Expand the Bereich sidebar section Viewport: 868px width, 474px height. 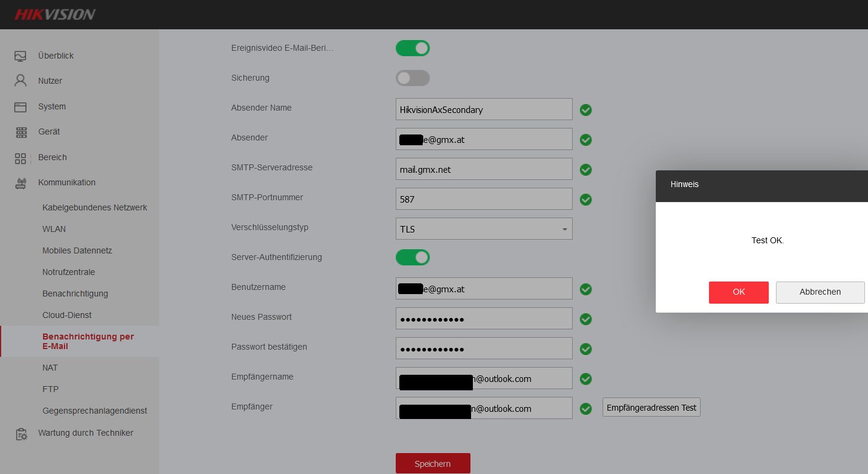53,158
